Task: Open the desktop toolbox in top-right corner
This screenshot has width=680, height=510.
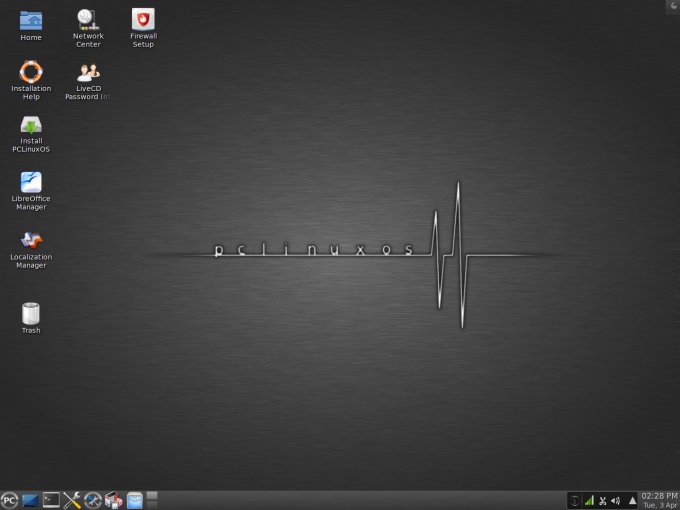Action: [x=673, y=6]
